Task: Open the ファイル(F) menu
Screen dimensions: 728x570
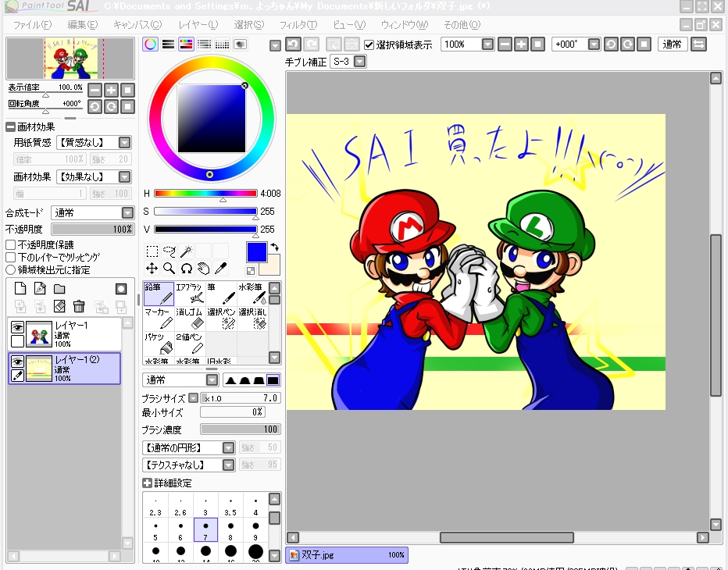Action: [x=32, y=25]
